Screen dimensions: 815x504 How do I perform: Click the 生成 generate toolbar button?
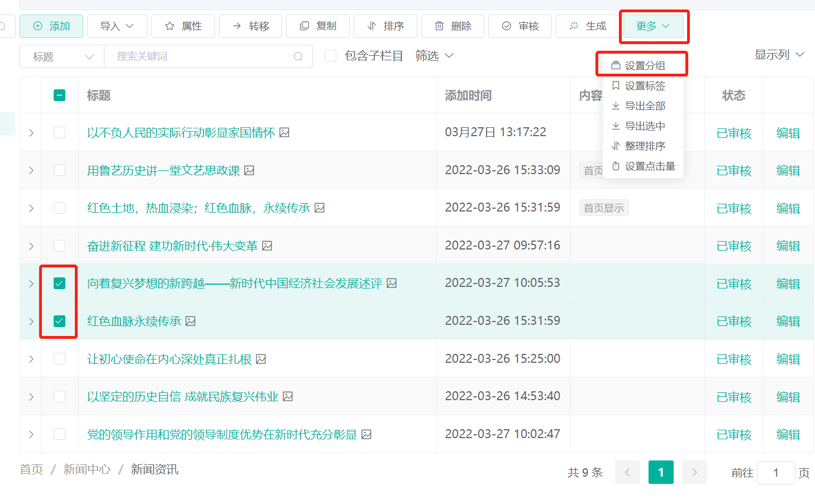click(x=587, y=26)
